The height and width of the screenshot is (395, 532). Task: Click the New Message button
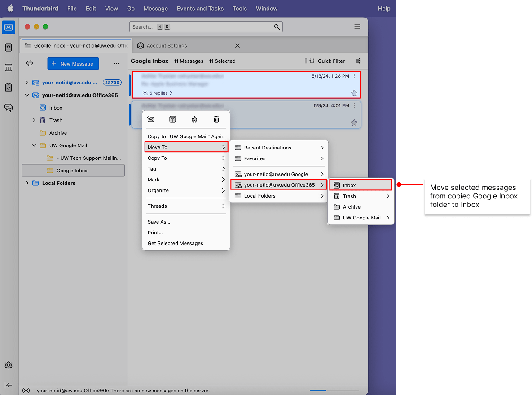(x=73, y=63)
